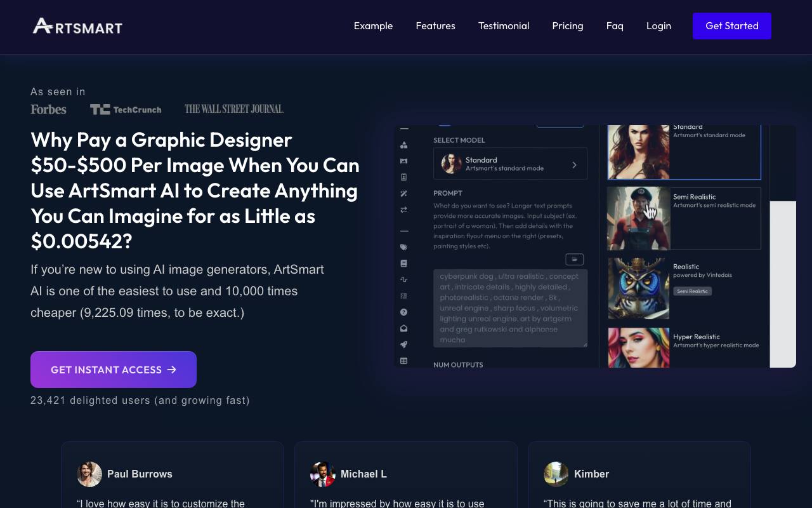812x508 pixels.
Task: Click the swap arrows icon in demo sidebar
Action: pos(404,210)
